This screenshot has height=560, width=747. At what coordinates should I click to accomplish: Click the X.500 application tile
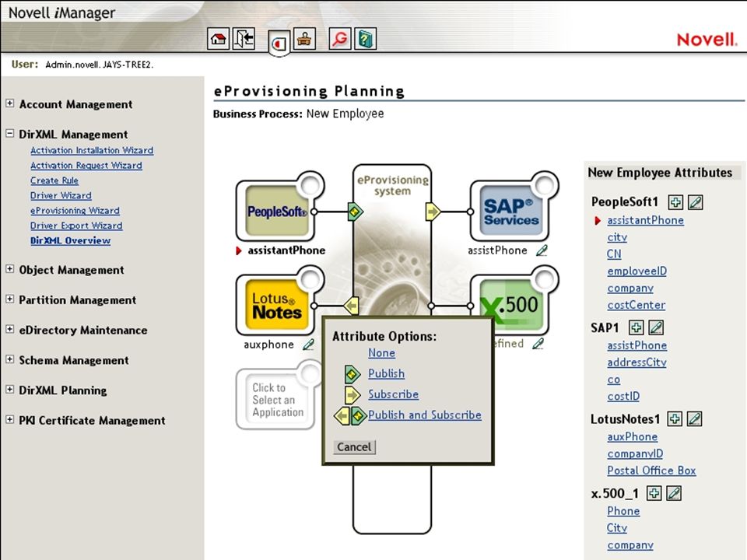[511, 305]
